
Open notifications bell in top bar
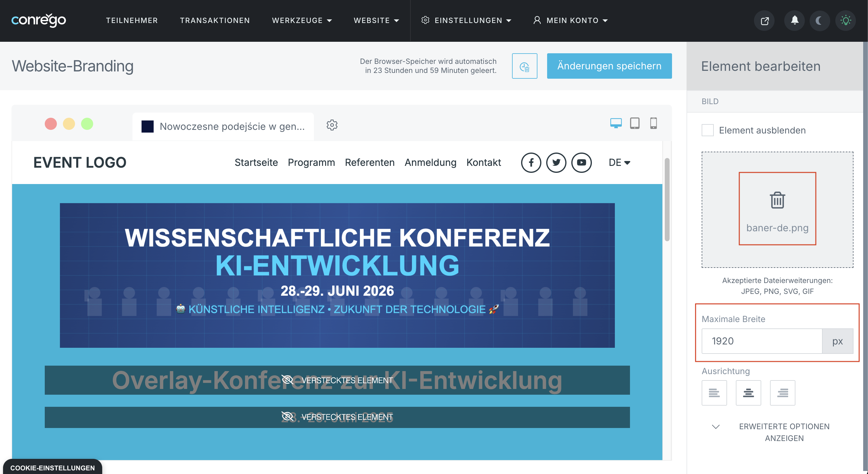(x=794, y=21)
